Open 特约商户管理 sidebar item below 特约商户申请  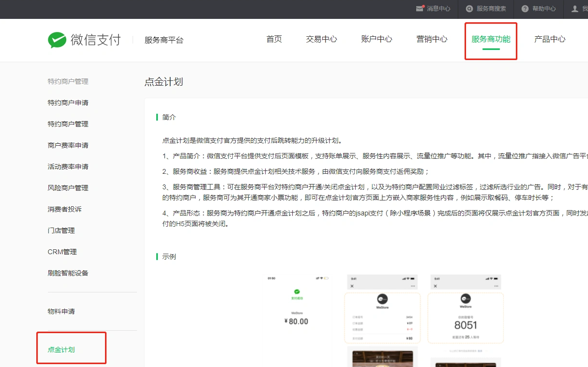tap(68, 124)
